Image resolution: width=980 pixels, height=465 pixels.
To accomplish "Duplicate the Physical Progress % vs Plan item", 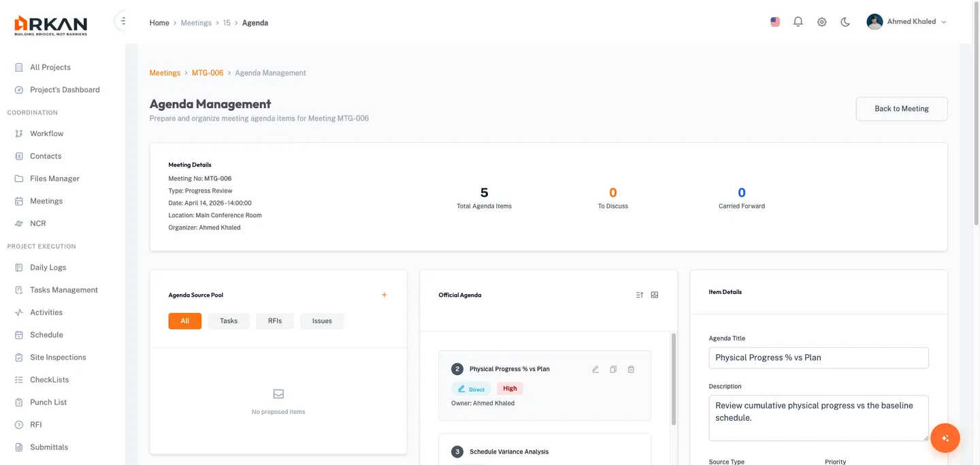I will point(613,369).
